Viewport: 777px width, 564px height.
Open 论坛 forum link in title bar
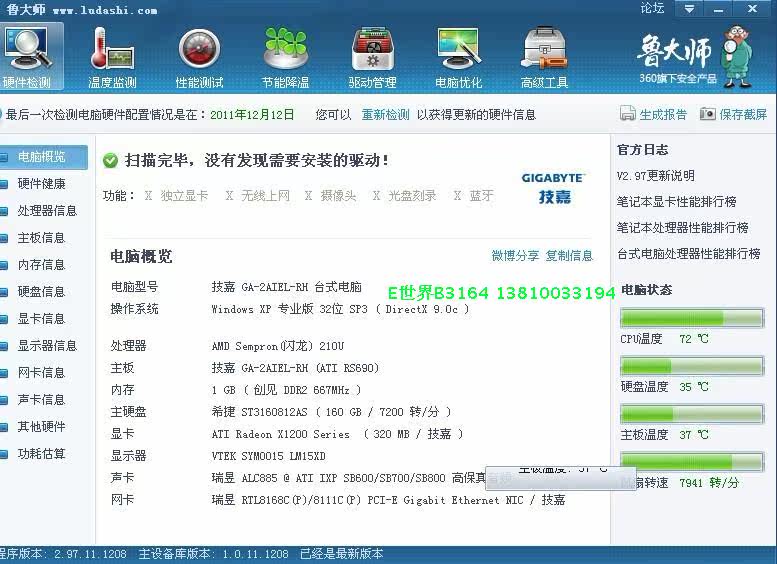point(652,8)
